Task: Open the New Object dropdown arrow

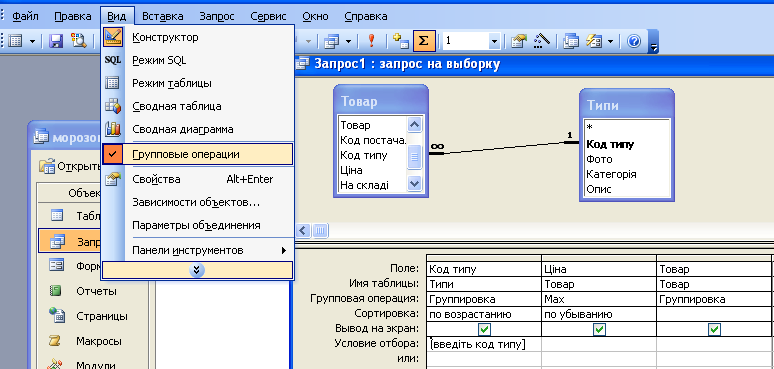Action: tap(611, 41)
